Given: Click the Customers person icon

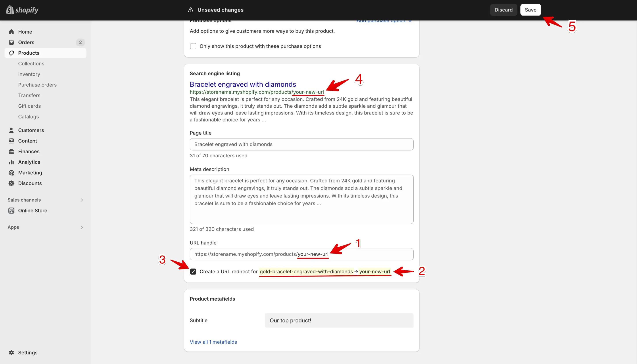Looking at the screenshot, I should pyautogui.click(x=11, y=130).
